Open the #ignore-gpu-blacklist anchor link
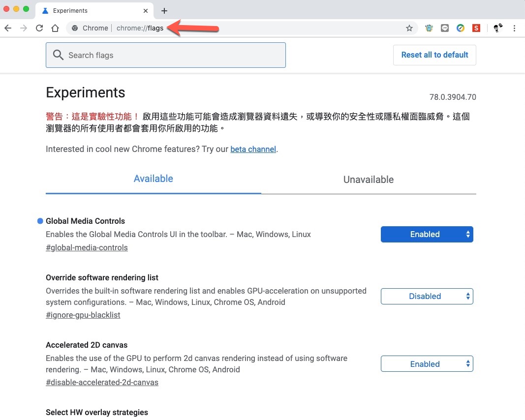 pyautogui.click(x=83, y=315)
